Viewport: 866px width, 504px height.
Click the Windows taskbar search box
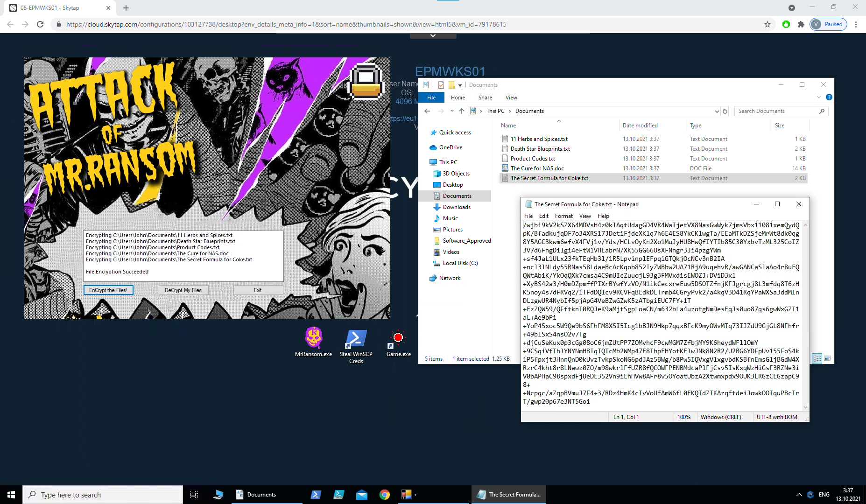[103, 495]
